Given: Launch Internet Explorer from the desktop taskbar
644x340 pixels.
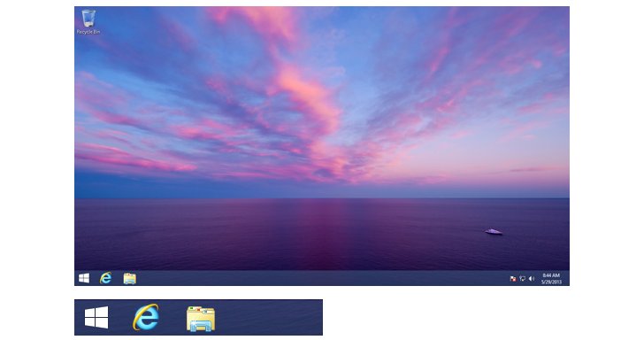Looking at the screenshot, I should (106, 278).
